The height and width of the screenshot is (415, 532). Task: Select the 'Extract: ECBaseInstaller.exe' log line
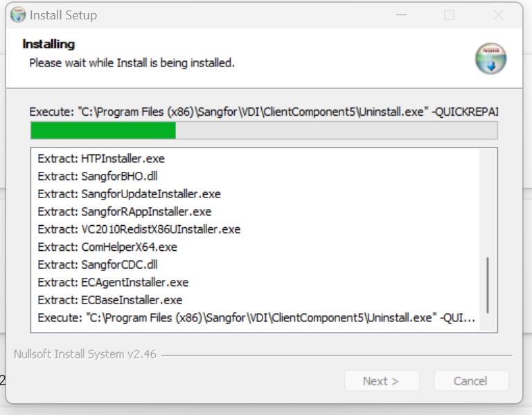coord(110,299)
